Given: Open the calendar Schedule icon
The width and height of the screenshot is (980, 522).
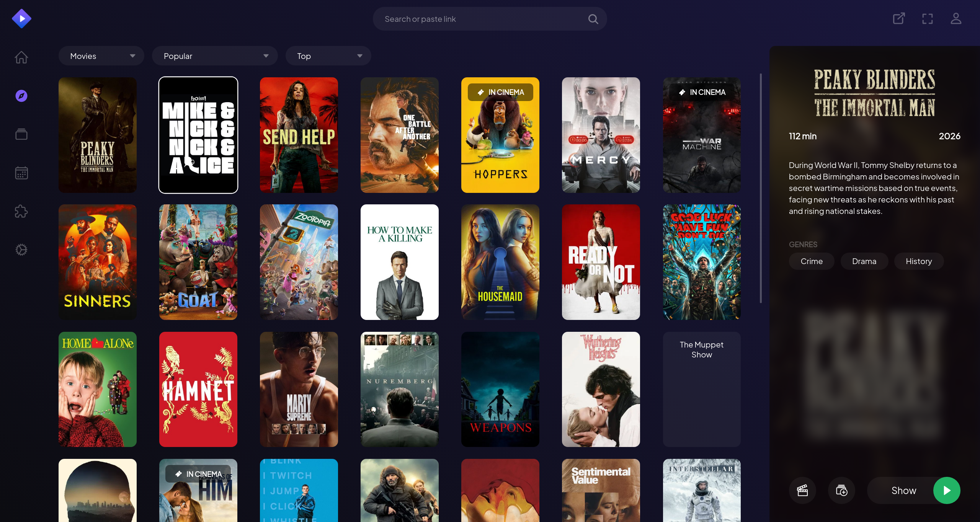Looking at the screenshot, I should (21, 173).
